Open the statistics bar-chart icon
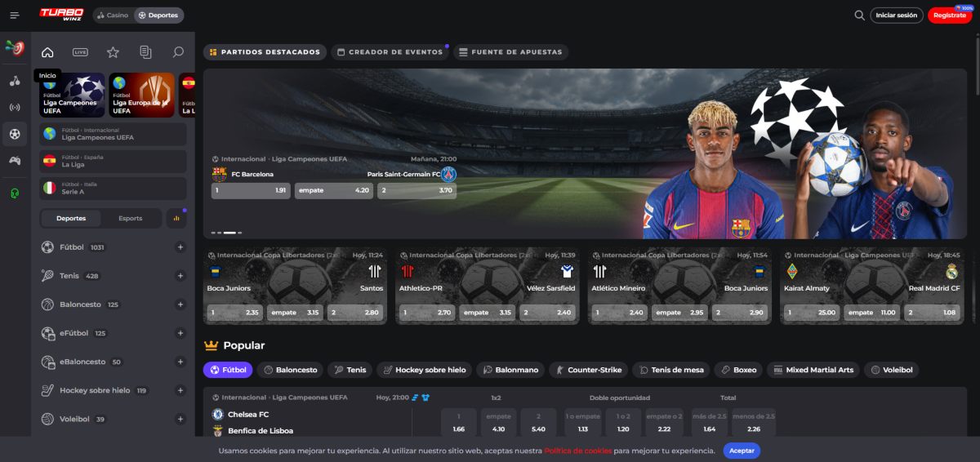The image size is (980, 462). pos(176,218)
